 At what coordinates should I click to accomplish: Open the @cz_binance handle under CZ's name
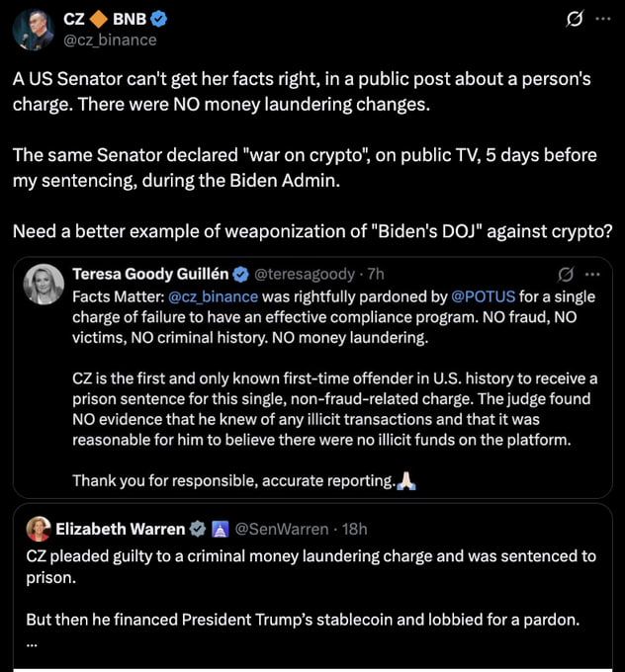111,41
